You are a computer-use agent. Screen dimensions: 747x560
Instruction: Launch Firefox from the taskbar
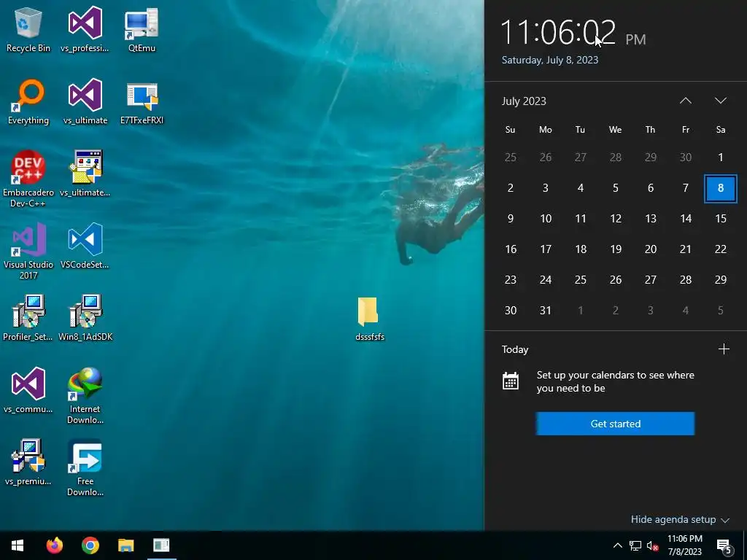click(x=54, y=545)
